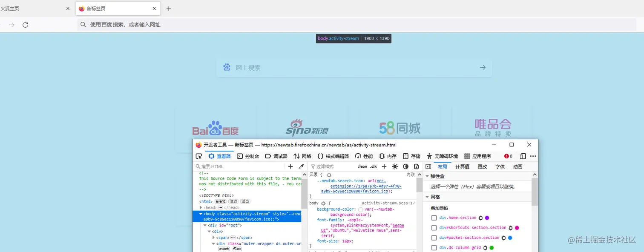Toggle .cls class list panel
The width and height of the screenshot is (644, 252).
[374, 166]
